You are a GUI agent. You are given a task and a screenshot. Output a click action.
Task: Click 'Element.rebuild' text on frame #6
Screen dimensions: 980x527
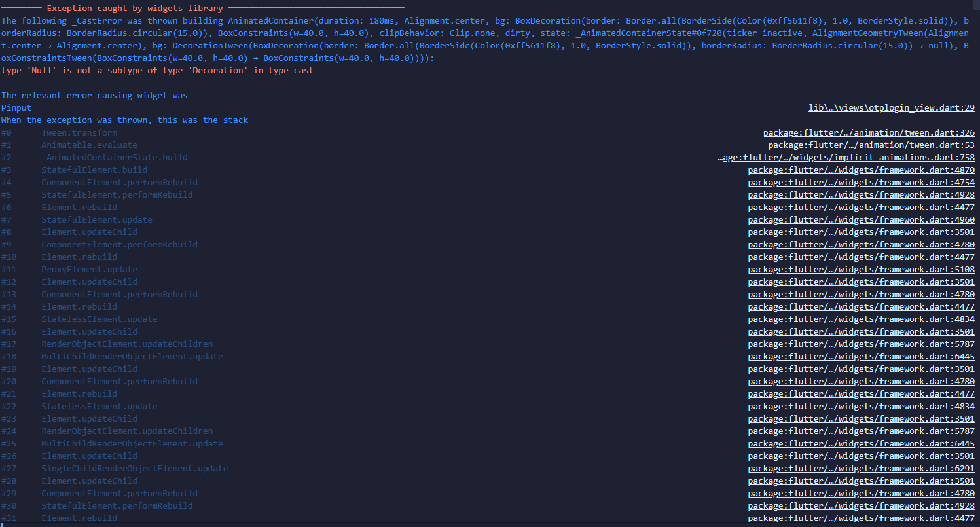79,208
